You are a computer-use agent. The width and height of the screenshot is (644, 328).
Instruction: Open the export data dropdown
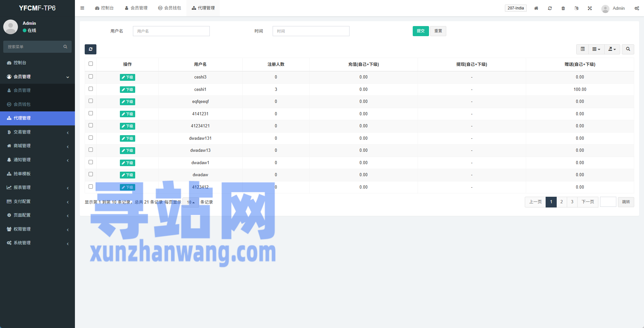tap(612, 49)
